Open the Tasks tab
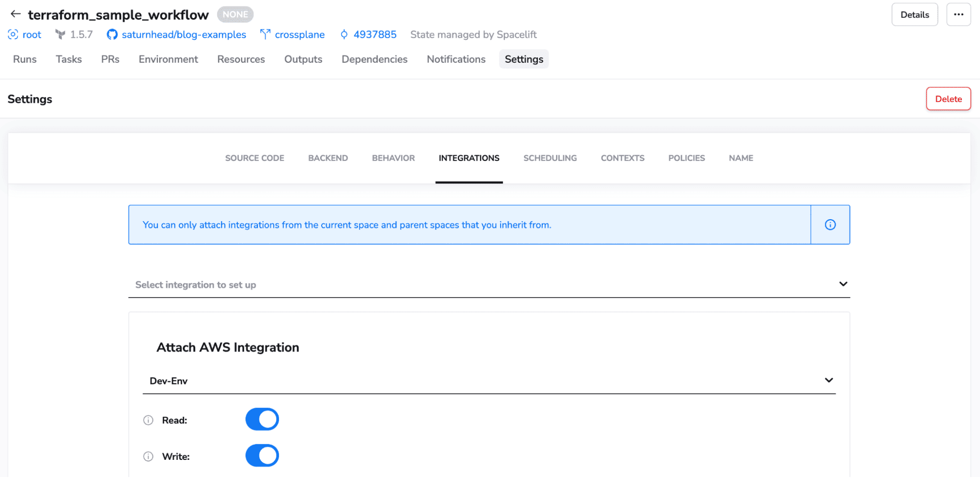The image size is (980, 478). 69,59
